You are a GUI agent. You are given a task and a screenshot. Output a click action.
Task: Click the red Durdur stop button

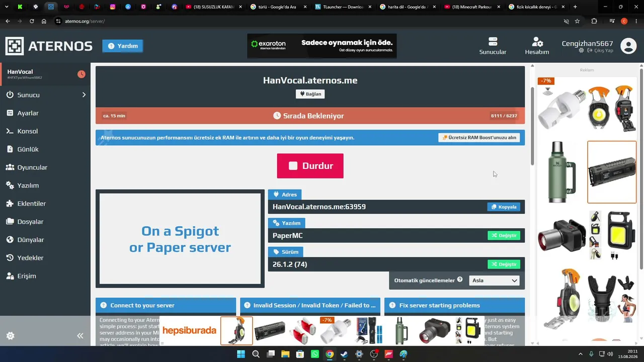point(310,166)
